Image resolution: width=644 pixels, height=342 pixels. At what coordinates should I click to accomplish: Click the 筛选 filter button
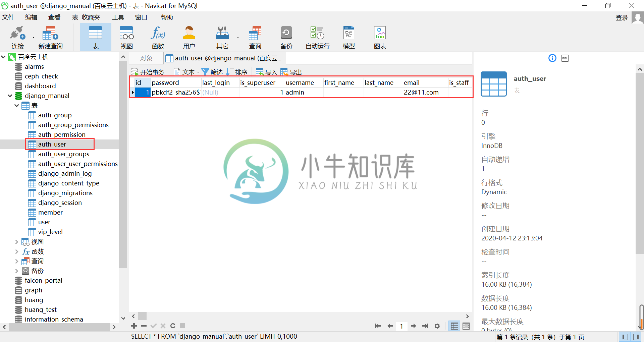212,72
